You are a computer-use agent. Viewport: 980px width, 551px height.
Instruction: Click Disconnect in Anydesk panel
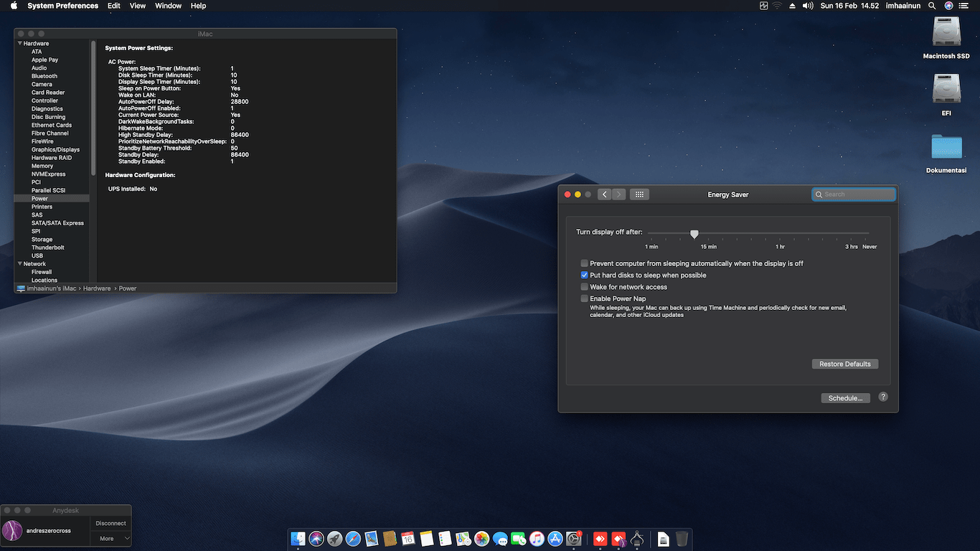coord(111,524)
